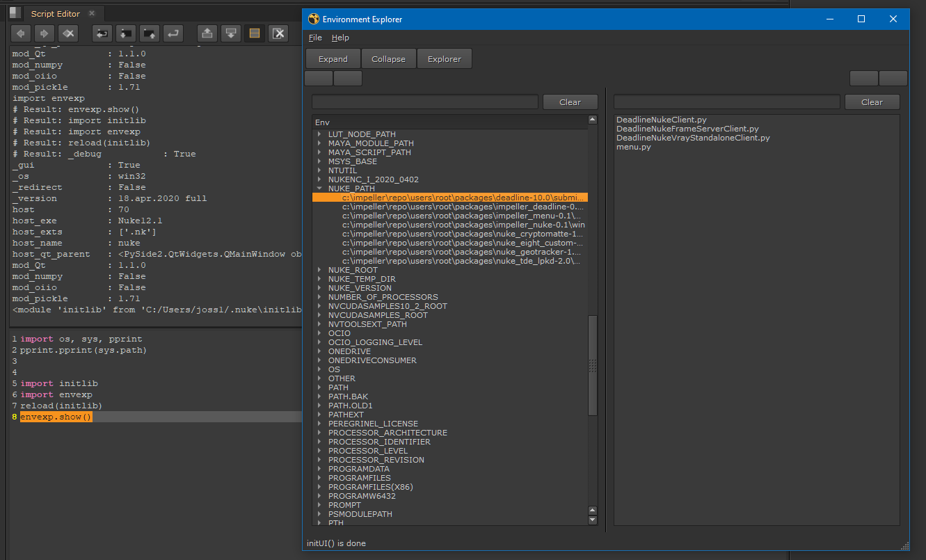This screenshot has width=926, height=560.
Task: Toggle showing both input and output
Action: coord(255,33)
